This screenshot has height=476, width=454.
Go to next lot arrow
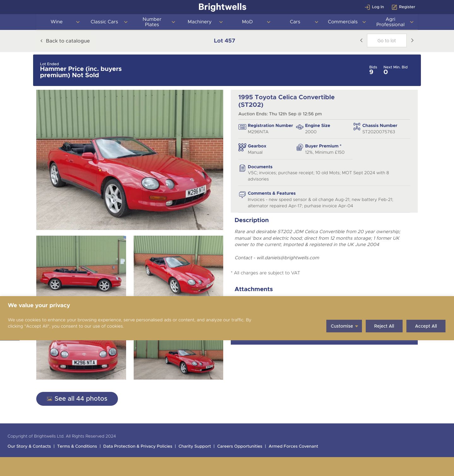(412, 40)
